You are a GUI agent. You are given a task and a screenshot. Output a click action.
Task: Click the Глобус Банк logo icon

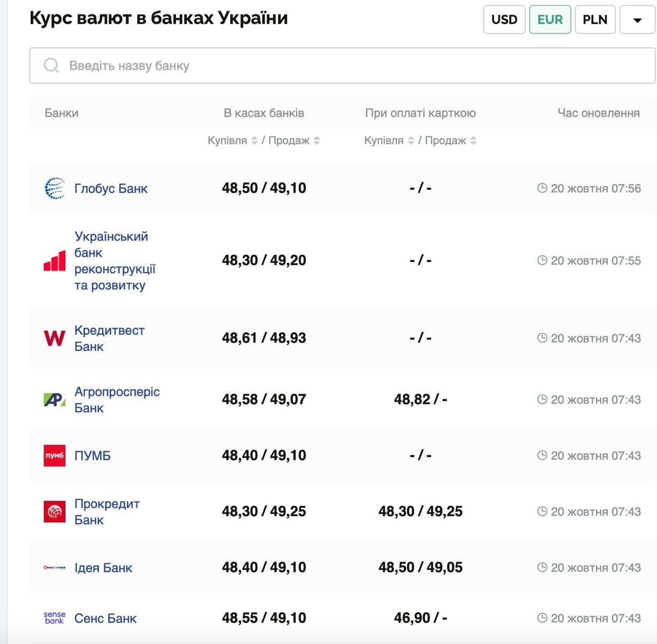(x=54, y=188)
